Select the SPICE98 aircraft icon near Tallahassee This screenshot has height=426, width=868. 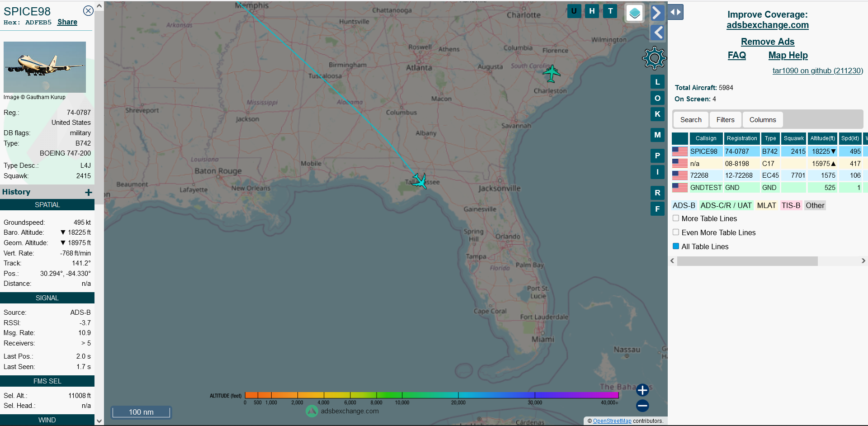tap(420, 181)
